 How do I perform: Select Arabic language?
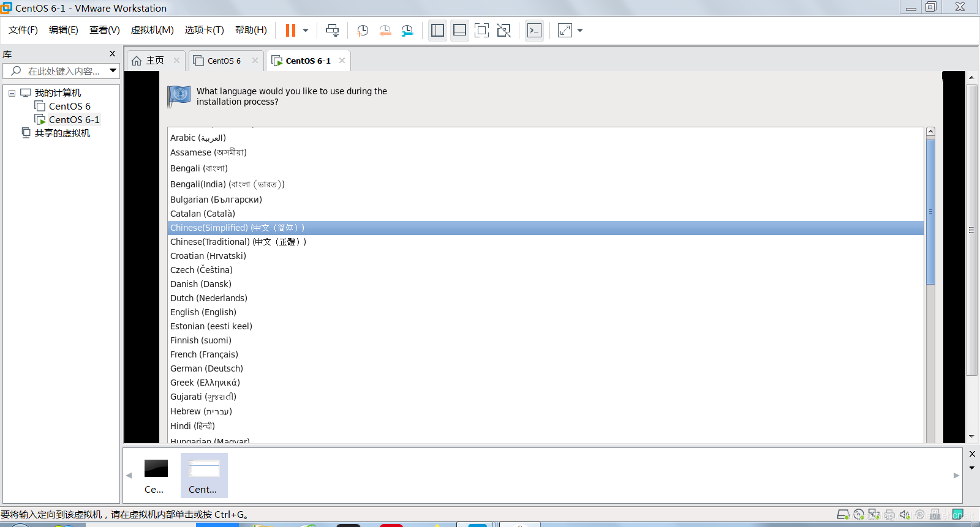click(545, 138)
